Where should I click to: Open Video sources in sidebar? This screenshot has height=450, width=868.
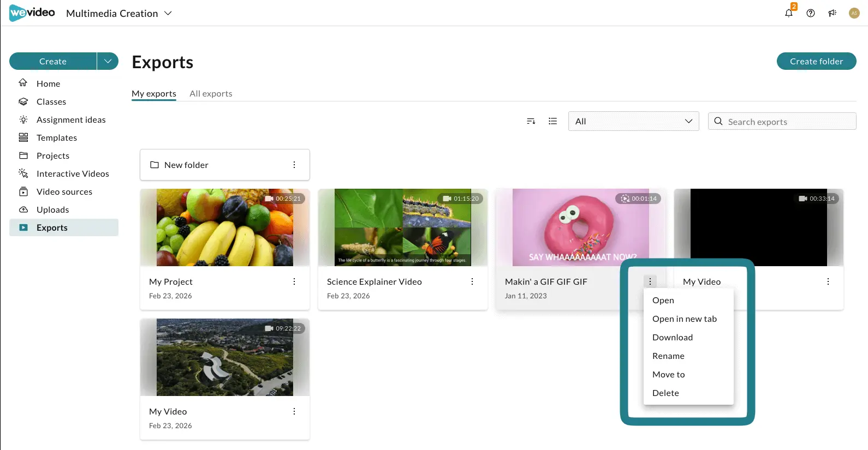tap(64, 191)
